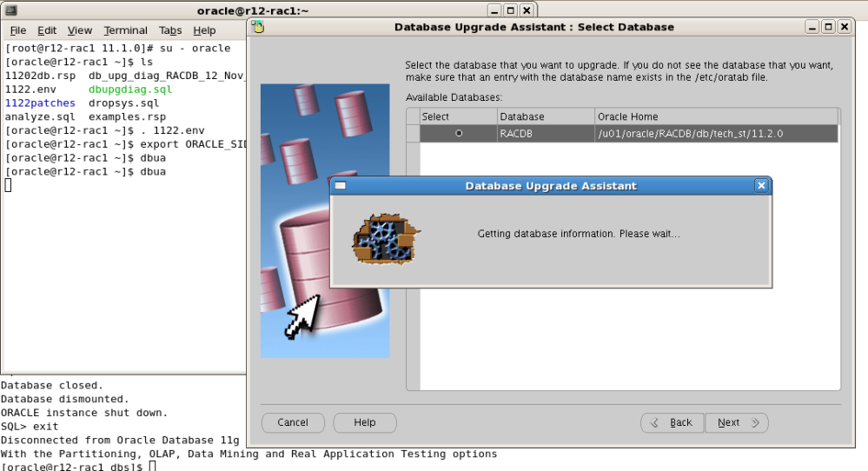Click the 'Available Databases:' label
Viewport: 868px width, 471px height.
click(x=454, y=97)
